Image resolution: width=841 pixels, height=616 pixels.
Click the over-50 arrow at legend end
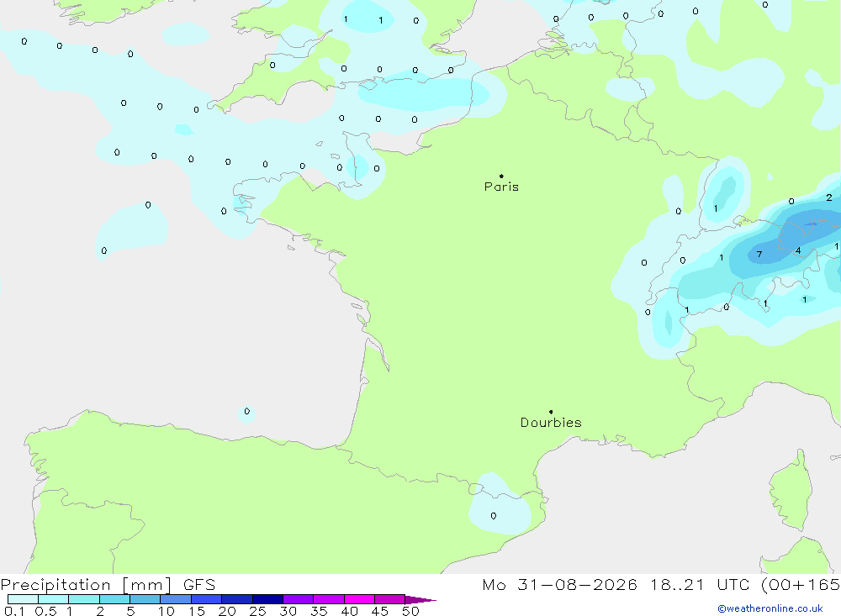(420, 600)
